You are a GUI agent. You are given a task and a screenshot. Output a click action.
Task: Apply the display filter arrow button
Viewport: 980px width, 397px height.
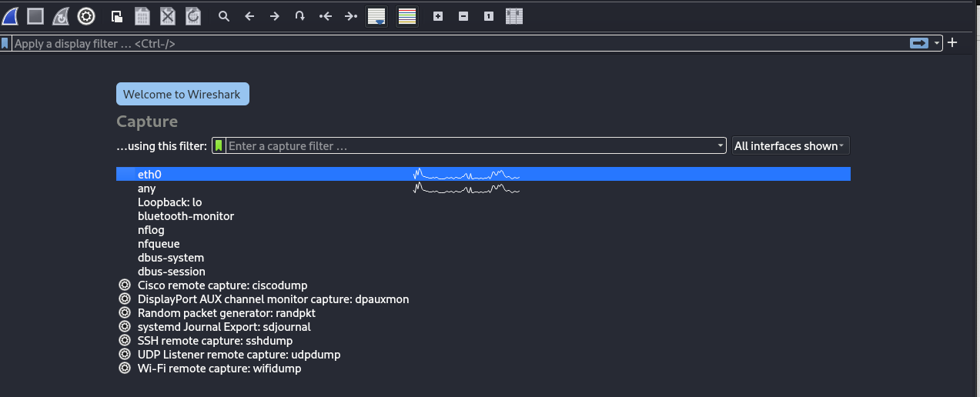point(919,43)
